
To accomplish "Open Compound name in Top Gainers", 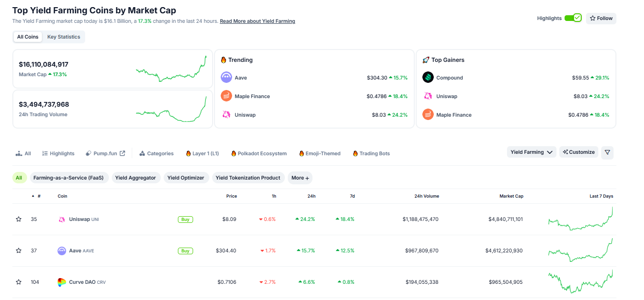I will (x=449, y=78).
